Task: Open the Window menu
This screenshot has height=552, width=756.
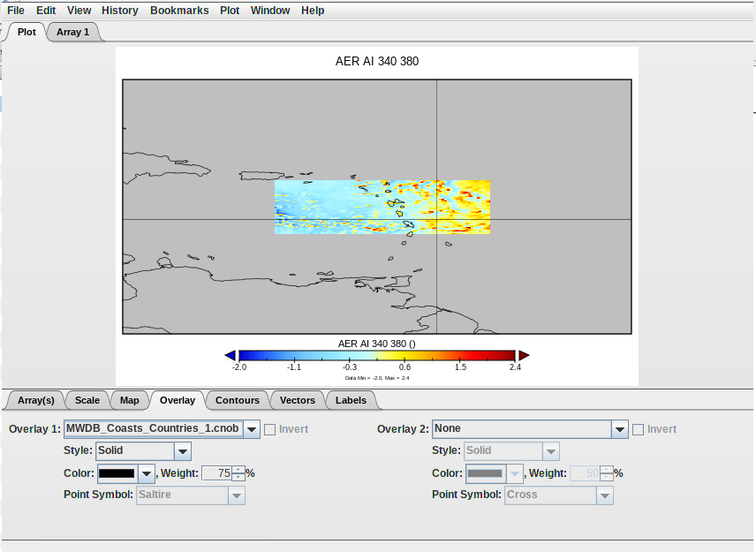Action: [270, 10]
